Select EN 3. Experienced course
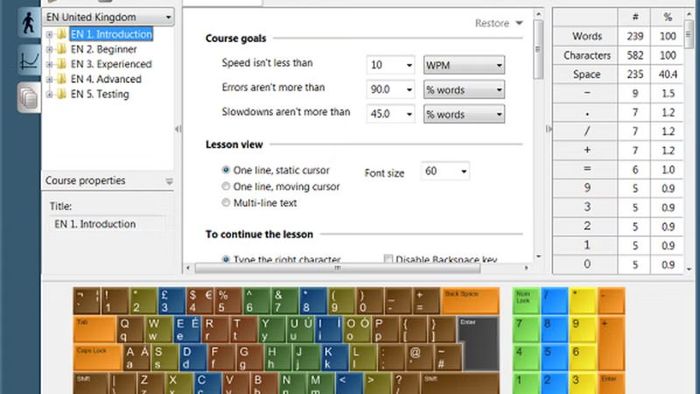This screenshot has width=700, height=394. [x=111, y=64]
